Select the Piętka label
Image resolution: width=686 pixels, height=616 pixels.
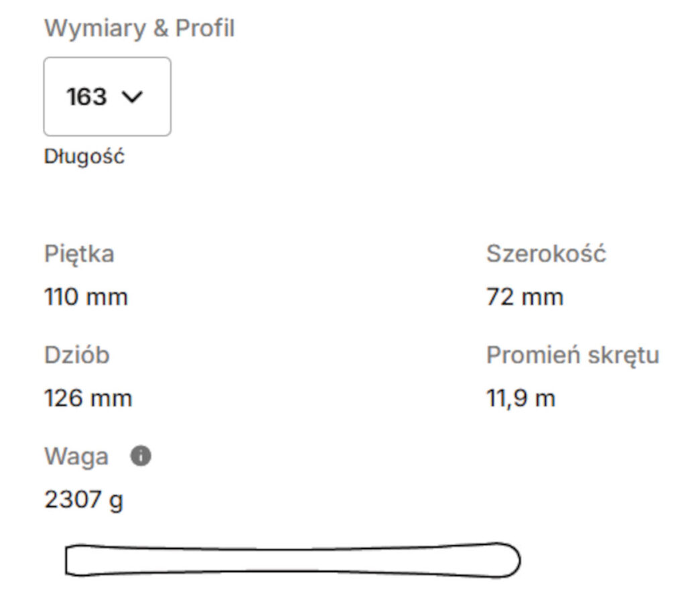(79, 254)
